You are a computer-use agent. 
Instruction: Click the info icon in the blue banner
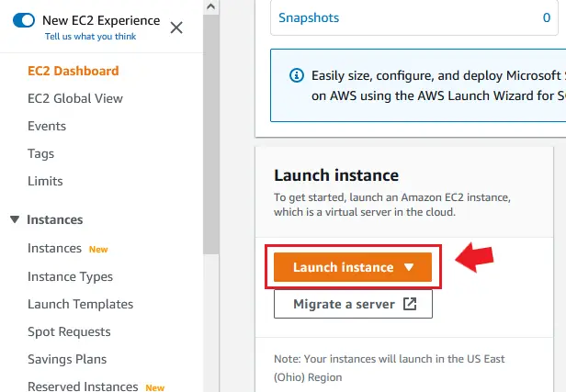click(x=297, y=75)
